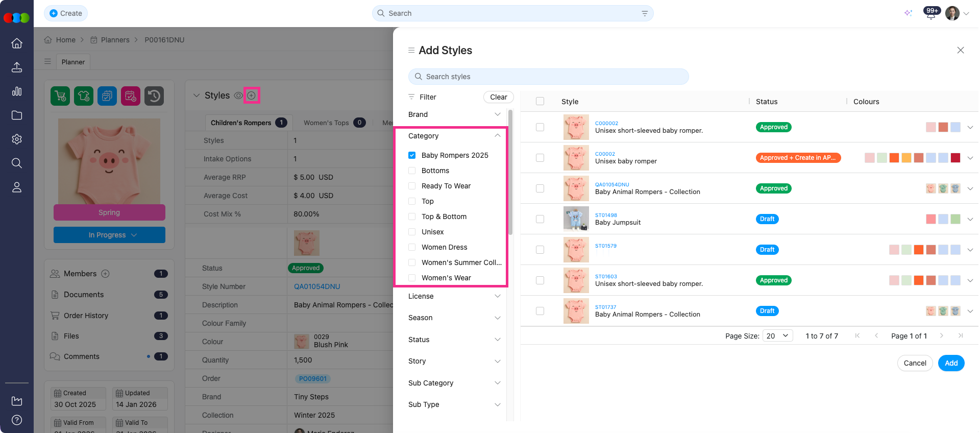
Task: Click the add style plus icon
Action: [252, 95]
